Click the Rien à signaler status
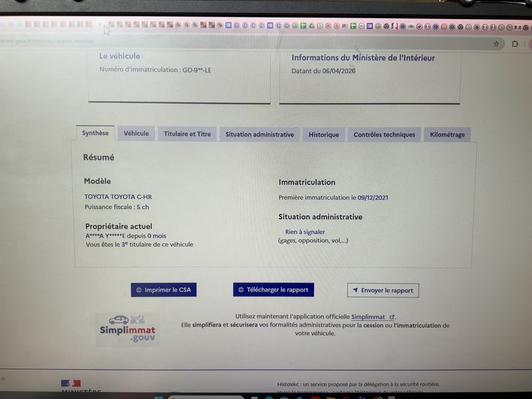Image resolution: width=532 pixels, height=399 pixels. coord(305,231)
